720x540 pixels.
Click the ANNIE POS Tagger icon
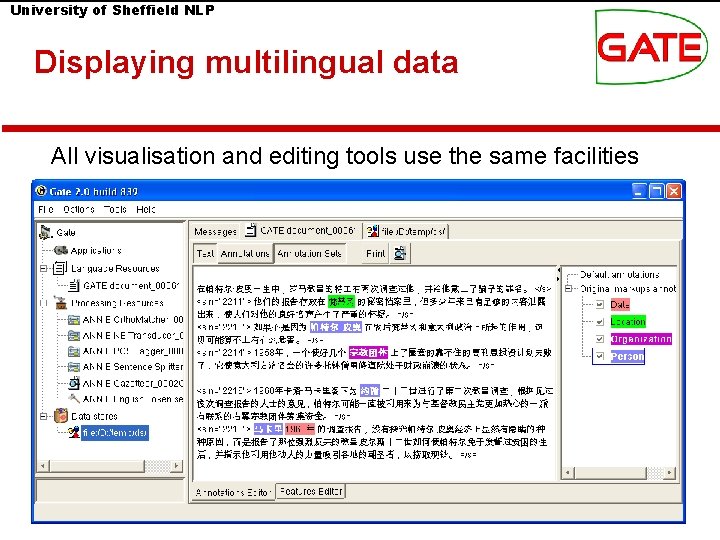[73, 352]
